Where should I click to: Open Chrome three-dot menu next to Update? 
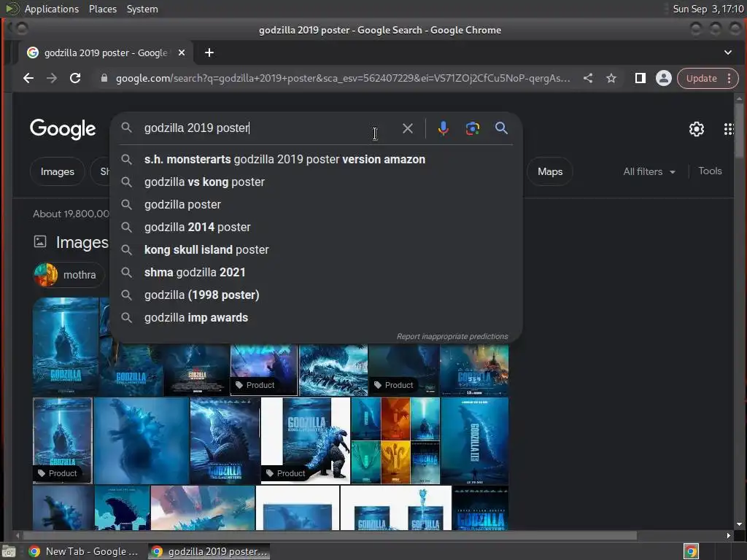click(729, 78)
